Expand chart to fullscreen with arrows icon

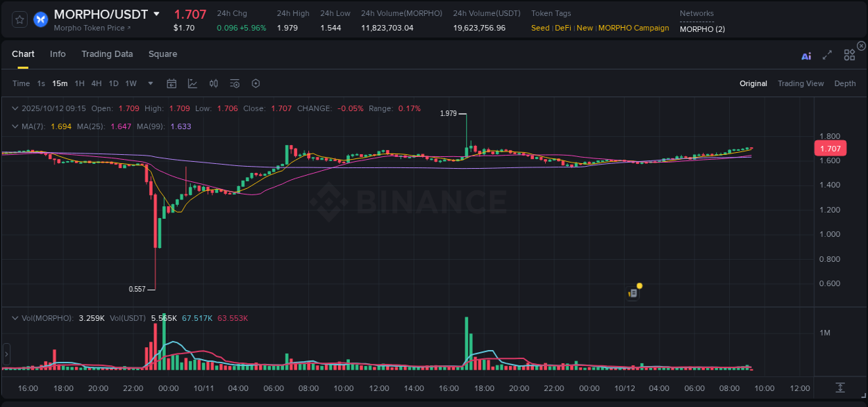(x=827, y=54)
